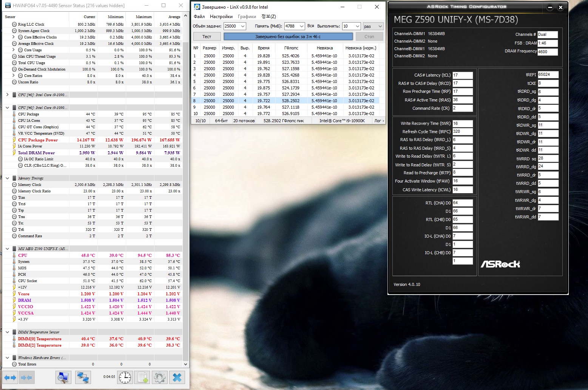Click the LinX progress bar showing Завершено без ошибок
Image resolution: width=588 pixels, height=390 pixels.
pos(288,37)
